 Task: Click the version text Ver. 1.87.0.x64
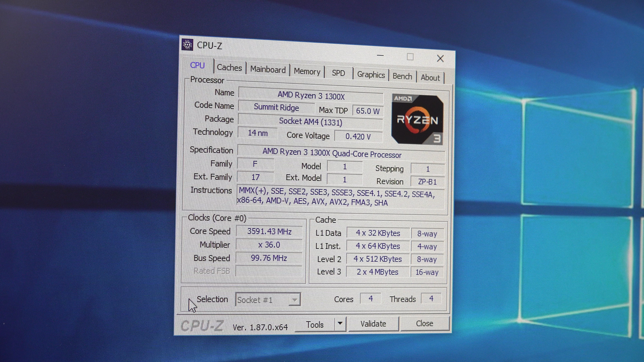260,327
